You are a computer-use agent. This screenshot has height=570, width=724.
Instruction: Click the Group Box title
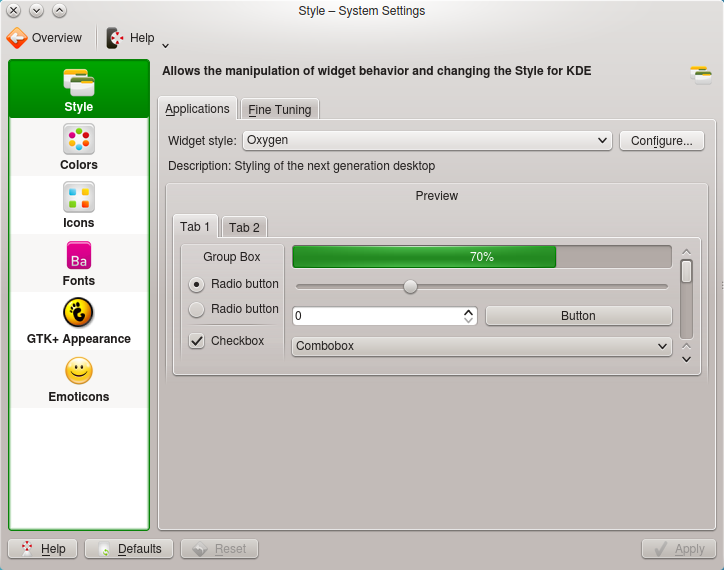232,257
